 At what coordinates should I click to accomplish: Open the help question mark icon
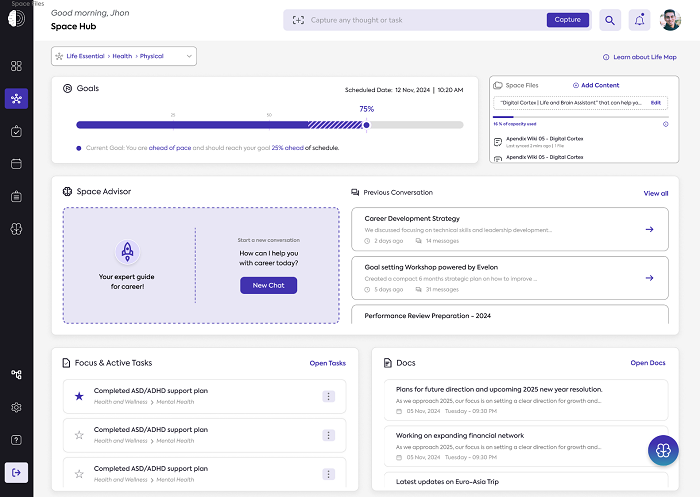tap(16, 440)
